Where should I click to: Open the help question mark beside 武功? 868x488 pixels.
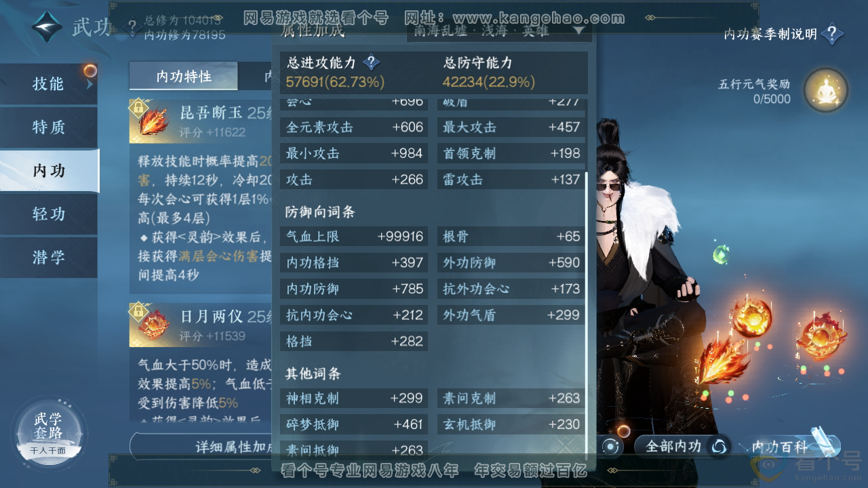[x=132, y=28]
